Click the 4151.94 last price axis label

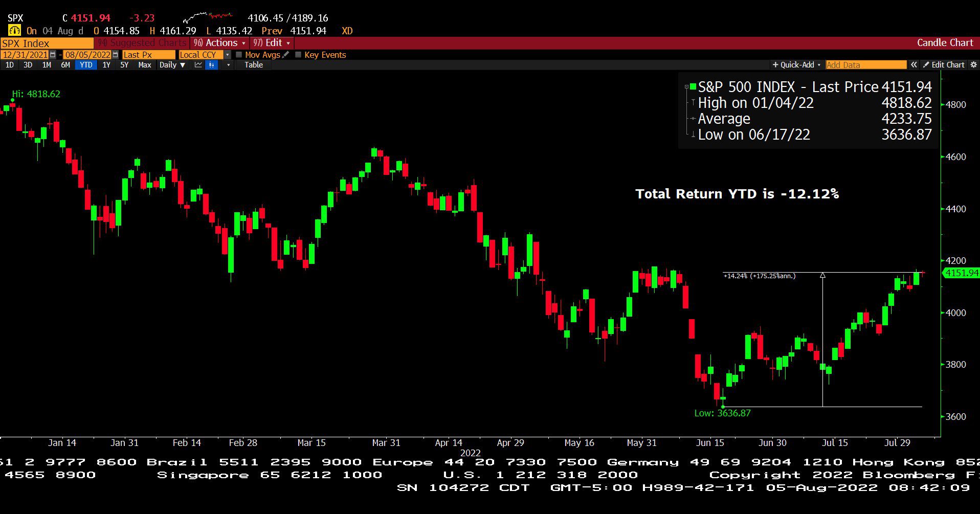coord(961,273)
